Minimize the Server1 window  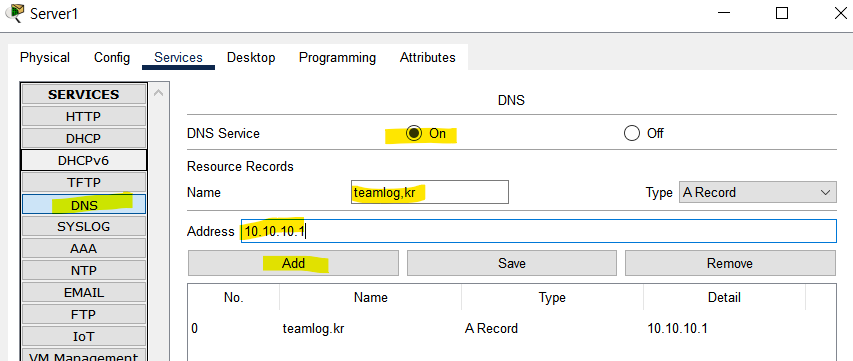(x=724, y=13)
